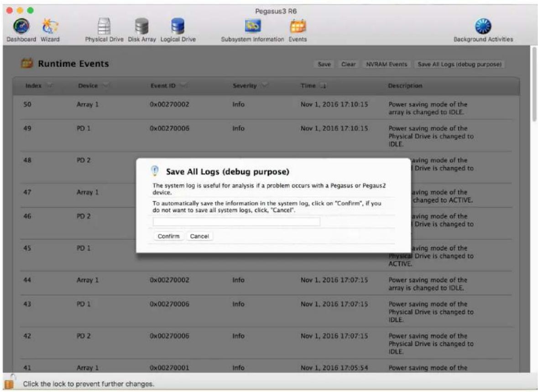Click the lightbulb icon in the dialog
This screenshot has width=538, height=392.
pyautogui.click(x=155, y=170)
